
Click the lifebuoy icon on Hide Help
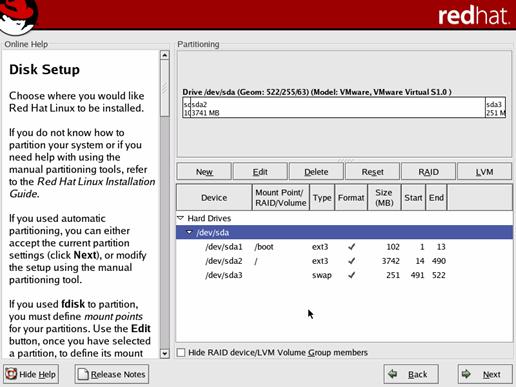point(11,374)
